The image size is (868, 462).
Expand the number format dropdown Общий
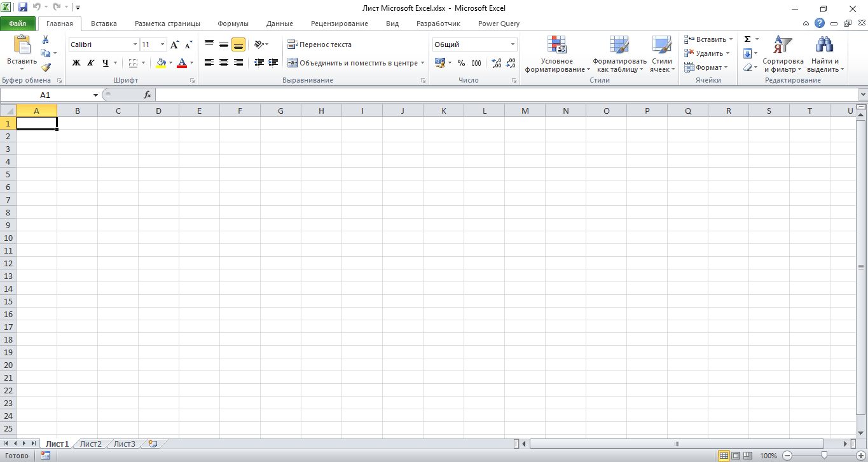click(x=513, y=45)
